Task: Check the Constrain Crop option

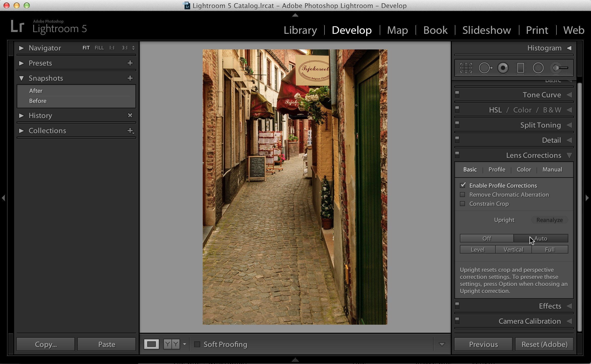Action: coord(462,204)
